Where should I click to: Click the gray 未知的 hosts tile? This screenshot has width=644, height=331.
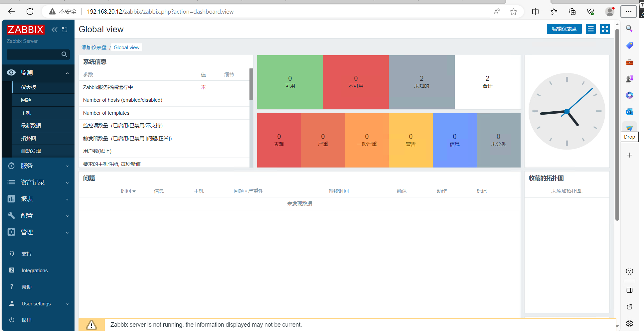coord(422,82)
